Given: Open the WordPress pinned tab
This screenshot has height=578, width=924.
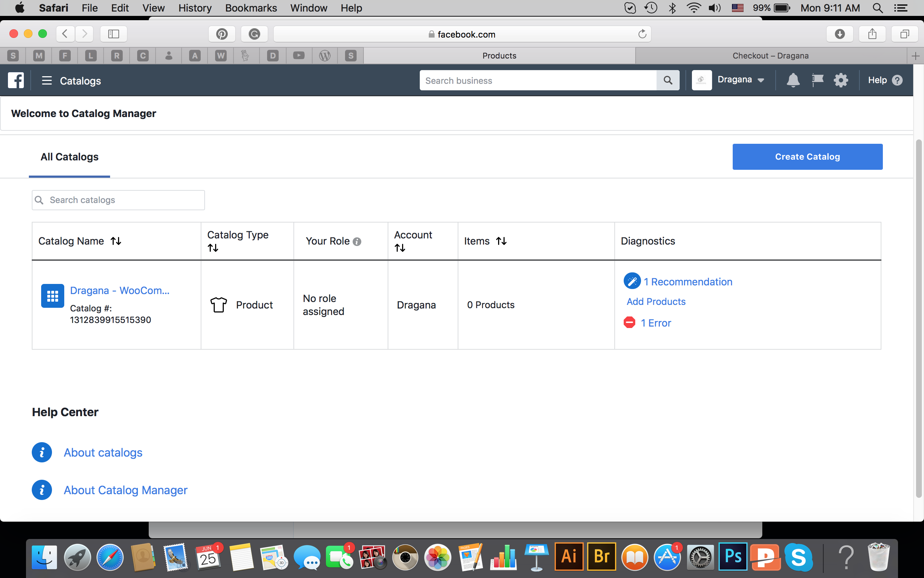Looking at the screenshot, I should tap(325, 56).
